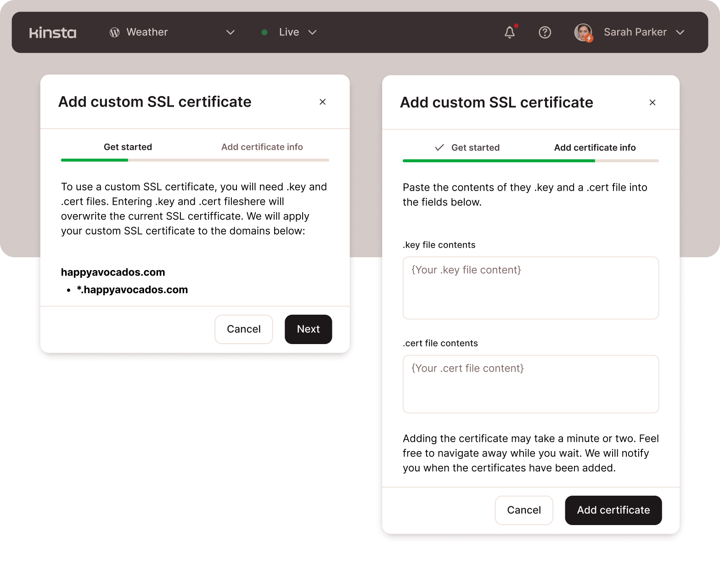The height and width of the screenshot is (588, 720).
Task: Cancel the Get started dialog
Action: (243, 329)
